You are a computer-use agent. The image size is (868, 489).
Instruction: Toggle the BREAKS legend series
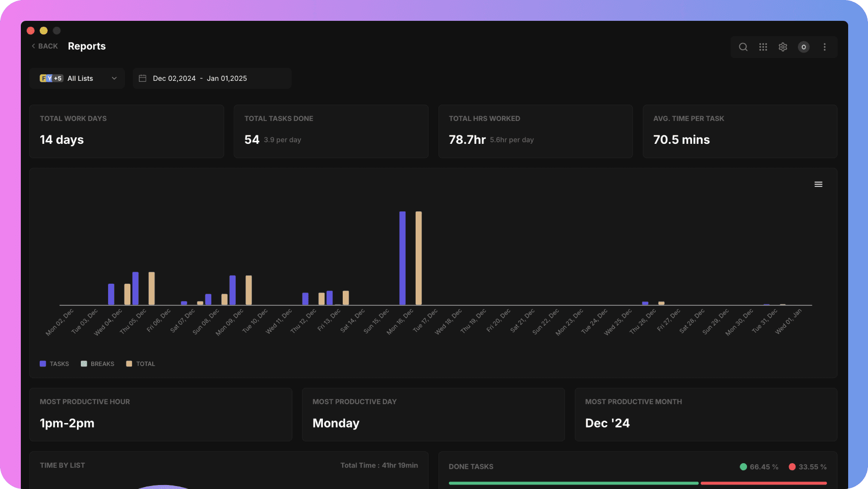click(x=97, y=364)
